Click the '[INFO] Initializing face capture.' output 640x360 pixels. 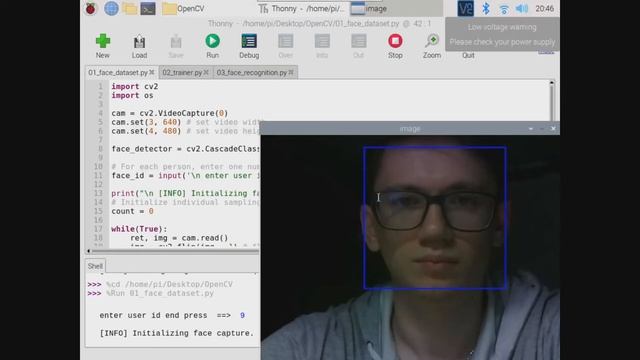coord(177,333)
